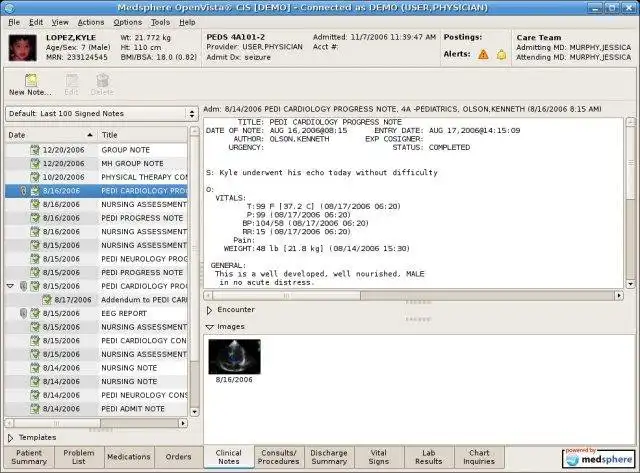The height and width of the screenshot is (473, 640).
Task: Switch to Chart Inquiries tab
Action: 479,457
